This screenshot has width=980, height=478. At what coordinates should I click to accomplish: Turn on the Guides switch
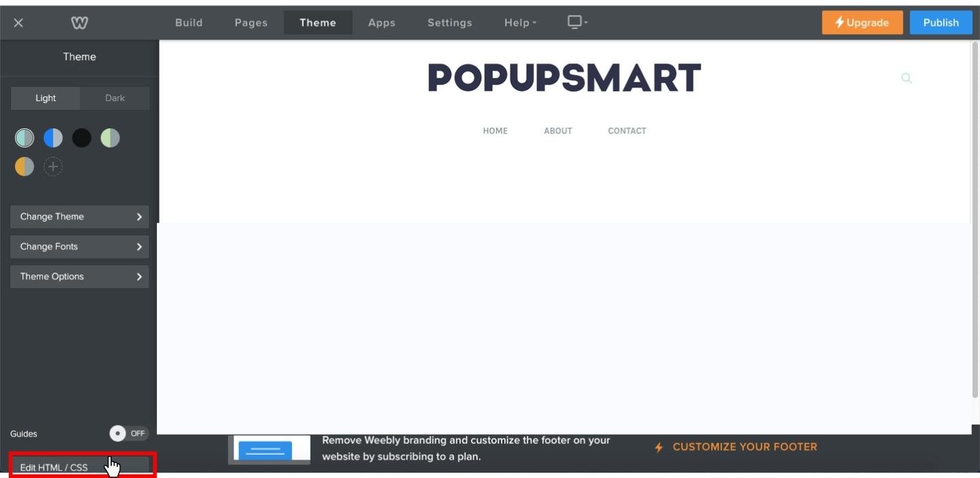click(x=128, y=434)
